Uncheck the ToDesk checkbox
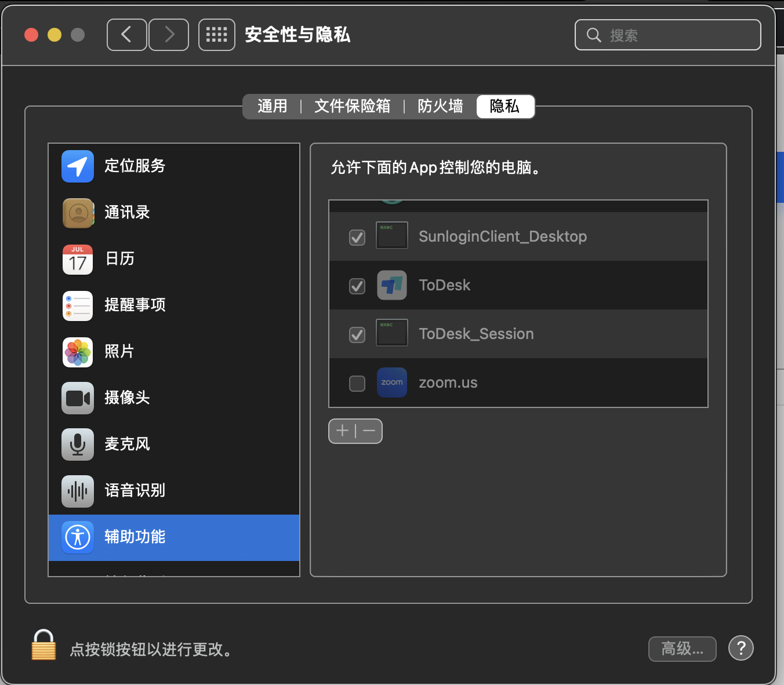Viewport: 784px width, 685px height. 357,286
